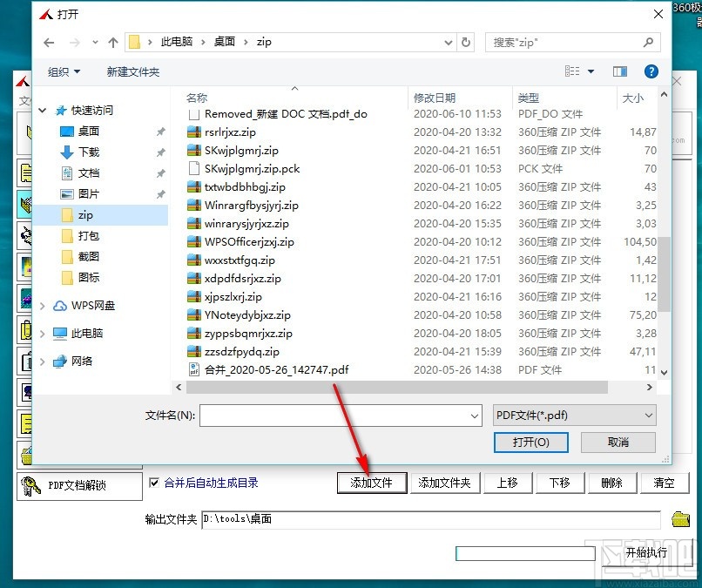Open Help via the question mark icon
Screen dimensions: 702x588
tap(651, 71)
